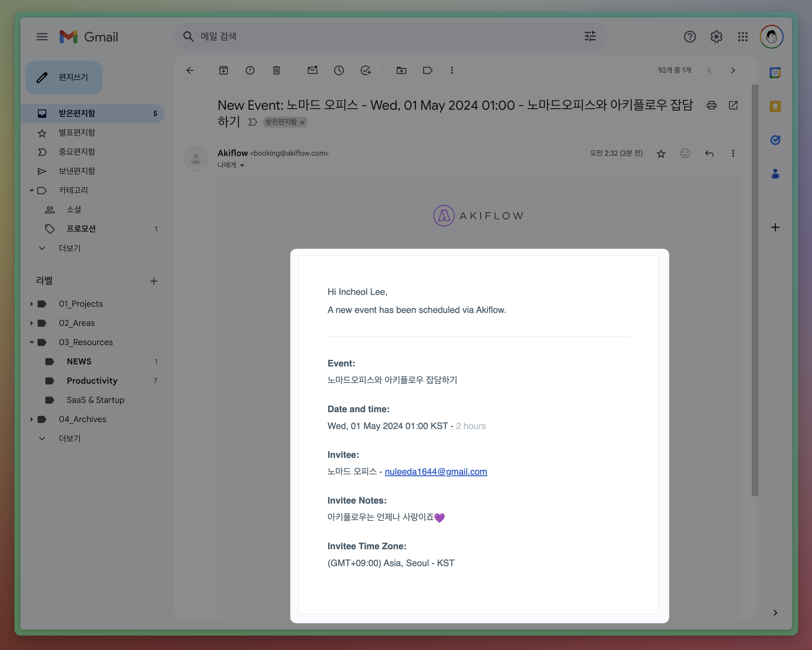The height and width of the screenshot is (650, 812).
Task: Click the Akiflow sender avatar
Action: point(196,159)
